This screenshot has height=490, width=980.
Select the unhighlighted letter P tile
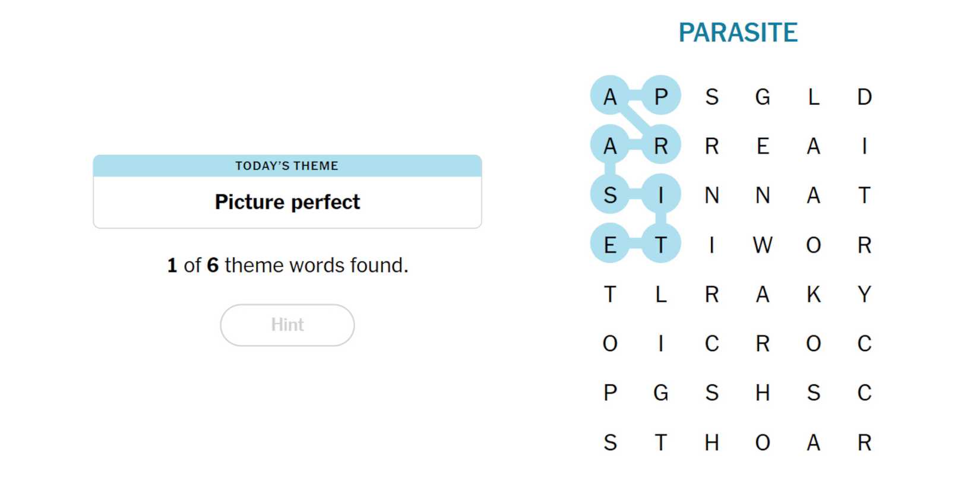point(610,393)
